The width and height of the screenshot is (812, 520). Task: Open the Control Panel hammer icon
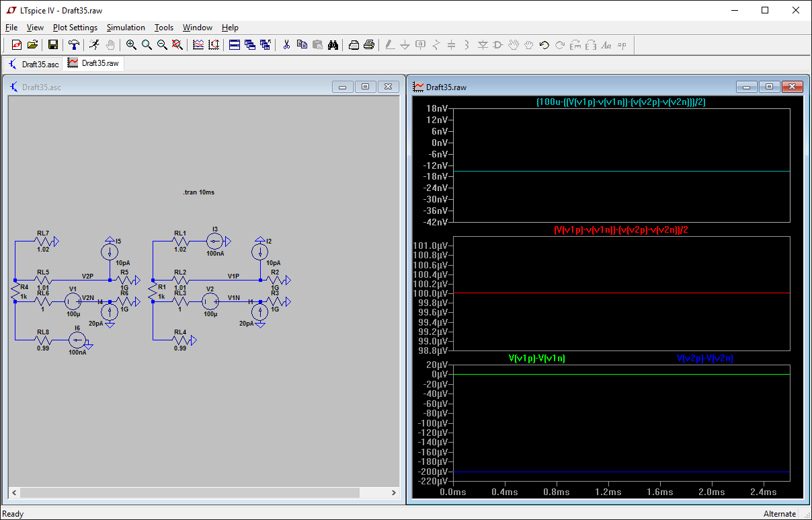click(x=74, y=45)
